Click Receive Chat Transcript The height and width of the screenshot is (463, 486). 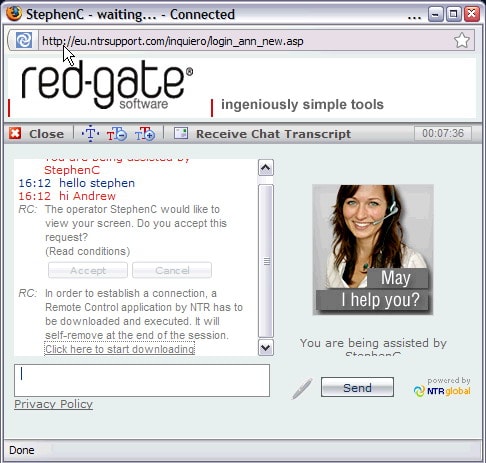click(x=273, y=134)
